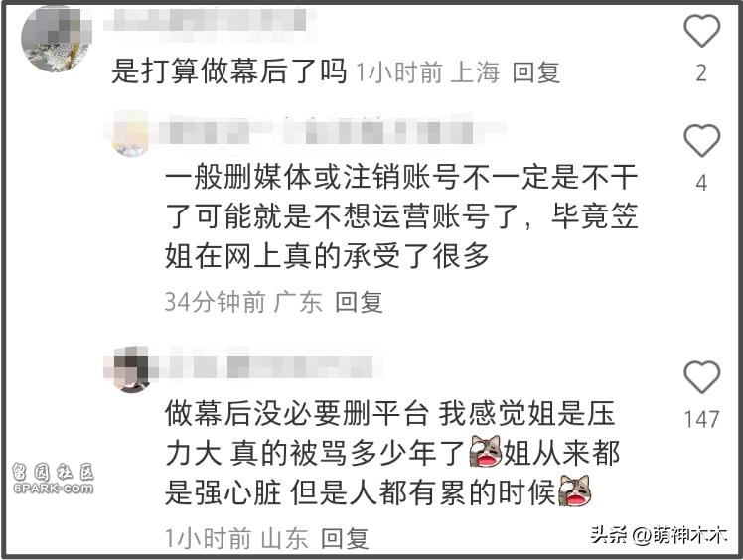Select the comment text starting '一般删媒体'
This screenshot has width=743, height=560.
click(402, 216)
